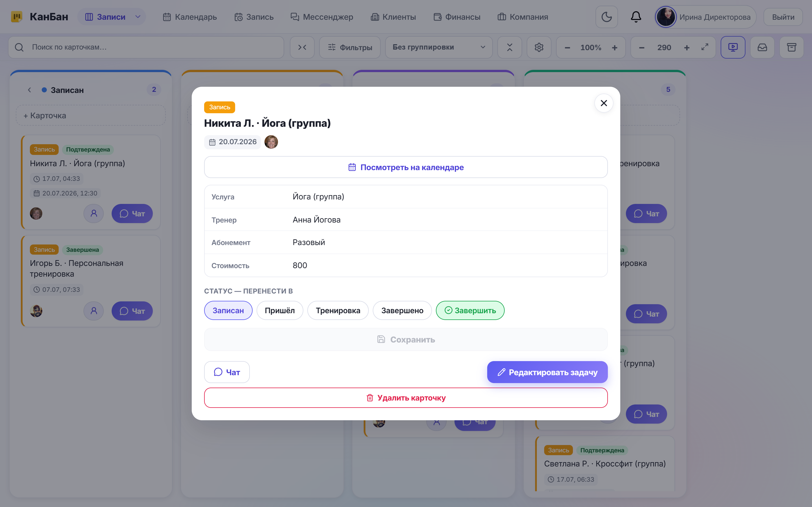Open the Записи board dropdown
Viewport: 812px width, 507px height.
[x=112, y=17]
